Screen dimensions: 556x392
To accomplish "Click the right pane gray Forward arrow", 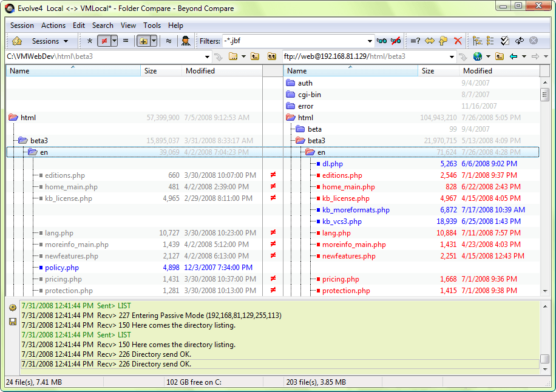I will pyautogui.click(x=535, y=56).
